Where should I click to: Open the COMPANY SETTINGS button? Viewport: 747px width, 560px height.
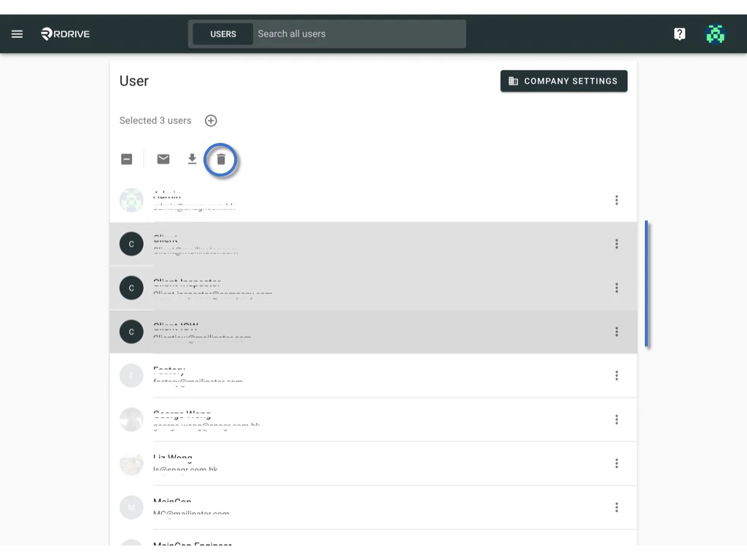563,81
